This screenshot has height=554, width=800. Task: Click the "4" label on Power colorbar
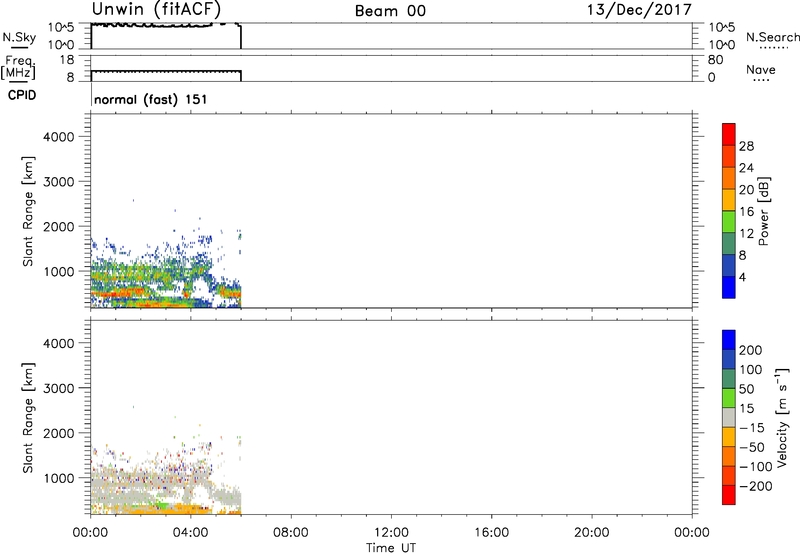742,278
